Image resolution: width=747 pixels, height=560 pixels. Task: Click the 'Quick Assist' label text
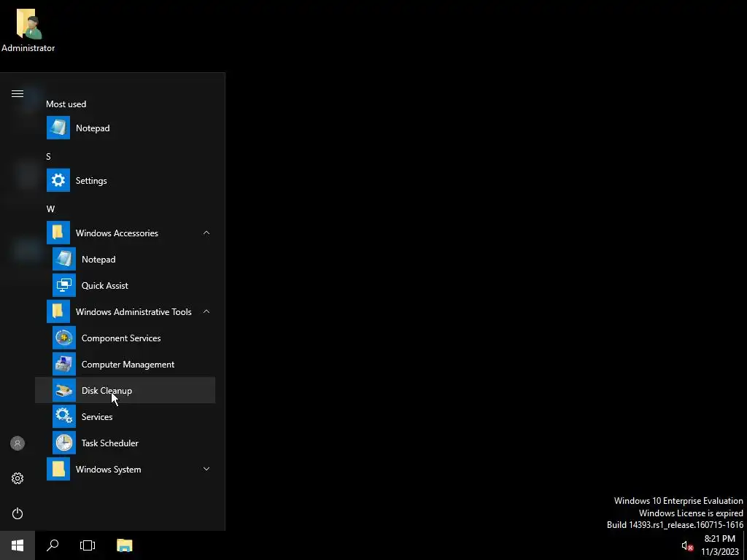click(105, 286)
